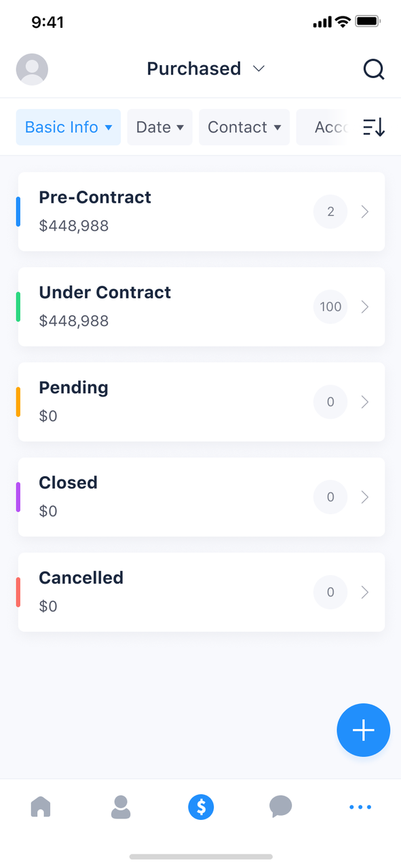Open the Contacts person icon
The width and height of the screenshot is (401, 868).
121,807
